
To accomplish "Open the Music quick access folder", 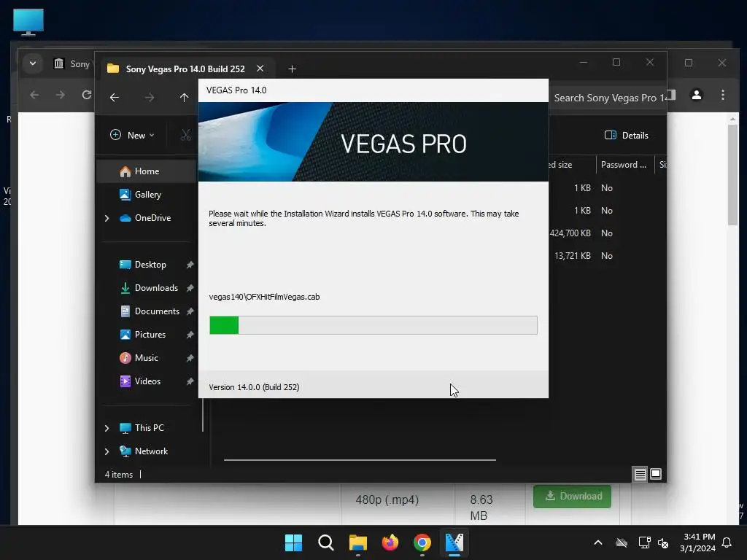I will [x=146, y=358].
